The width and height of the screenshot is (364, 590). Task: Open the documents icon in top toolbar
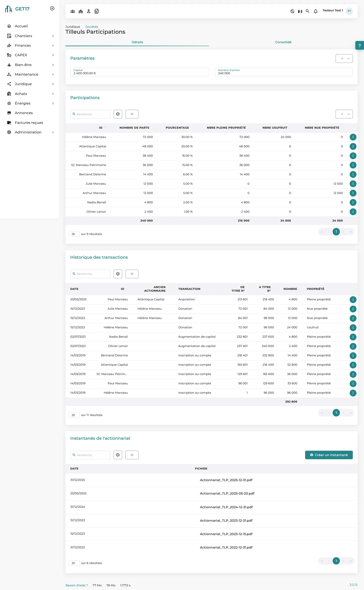click(96, 11)
